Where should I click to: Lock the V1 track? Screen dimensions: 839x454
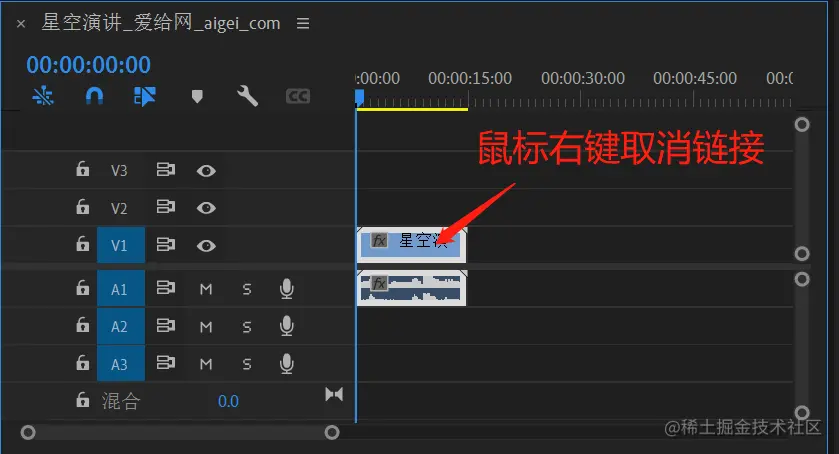click(x=82, y=244)
